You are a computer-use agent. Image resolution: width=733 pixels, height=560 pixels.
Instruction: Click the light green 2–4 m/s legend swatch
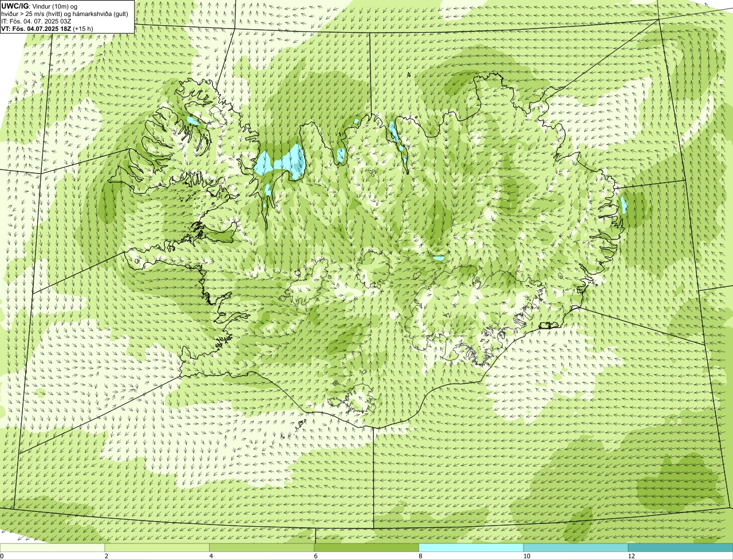tap(157, 547)
